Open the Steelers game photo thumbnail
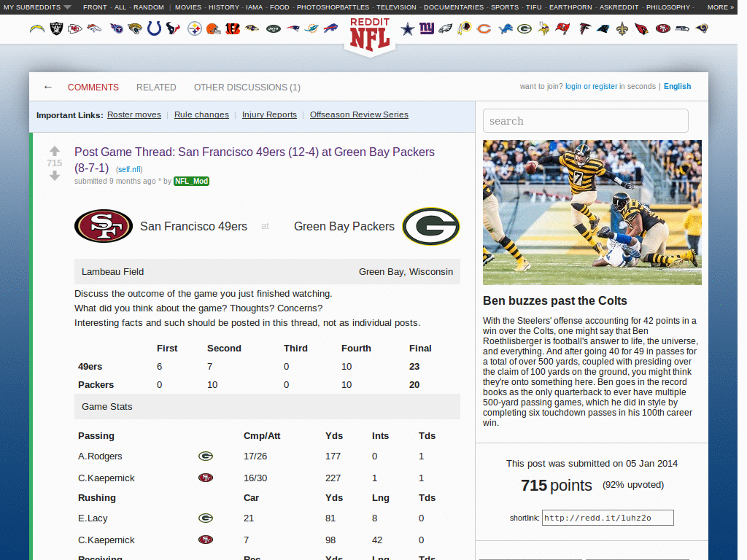The height and width of the screenshot is (560, 747). [592, 212]
